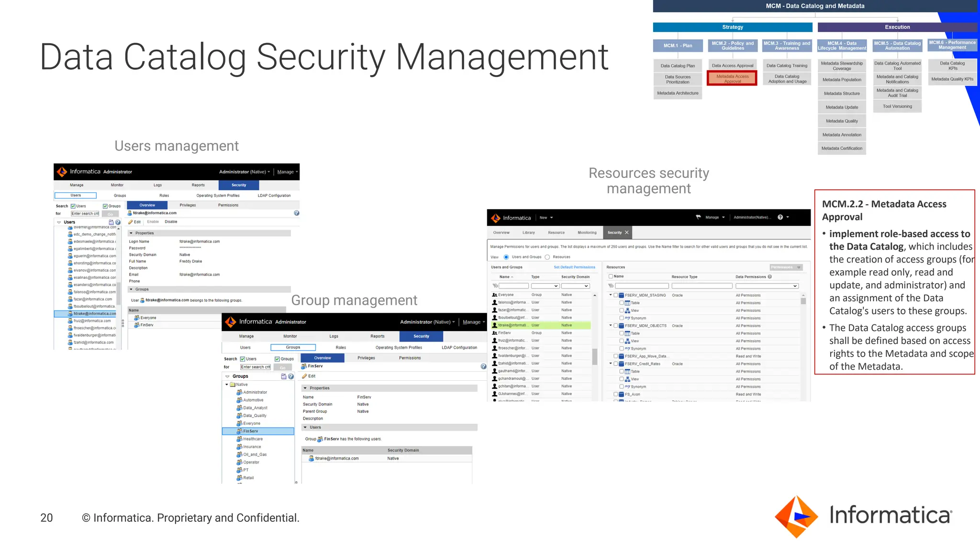
Task: Click the search criteria field in Users management panel
Action: [x=85, y=214]
